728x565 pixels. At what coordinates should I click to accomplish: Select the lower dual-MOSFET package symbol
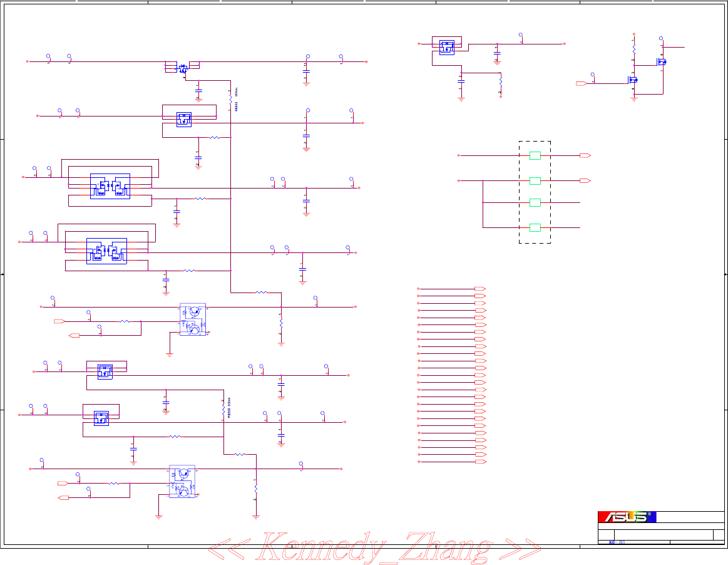[107, 251]
